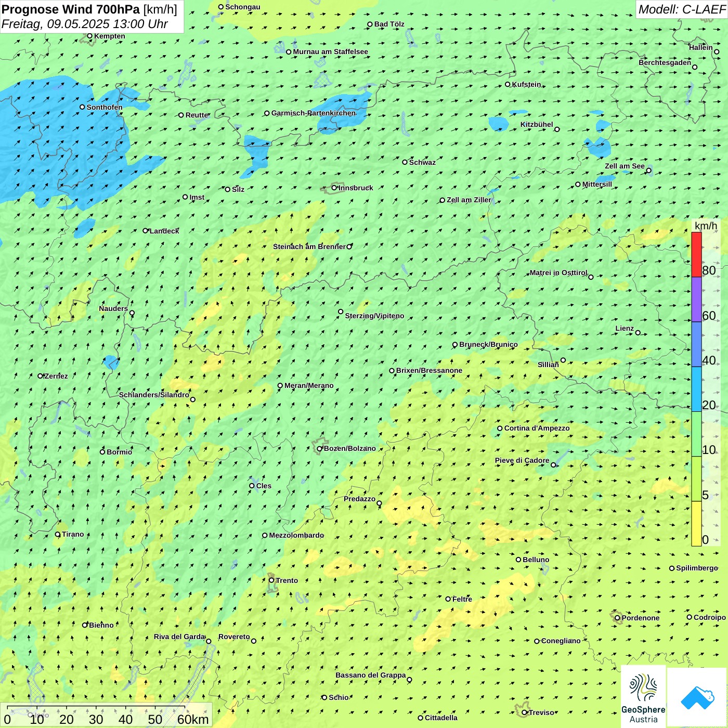Select the Nauders label
728x728 pixels.
click(x=113, y=308)
